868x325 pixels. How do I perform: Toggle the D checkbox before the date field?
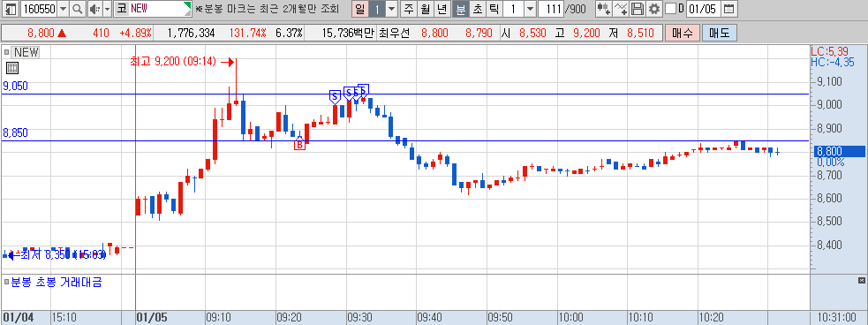(x=670, y=9)
